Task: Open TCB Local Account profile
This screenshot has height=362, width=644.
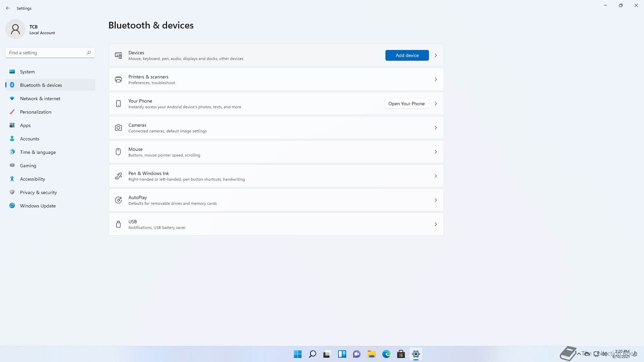Action: 31,29
